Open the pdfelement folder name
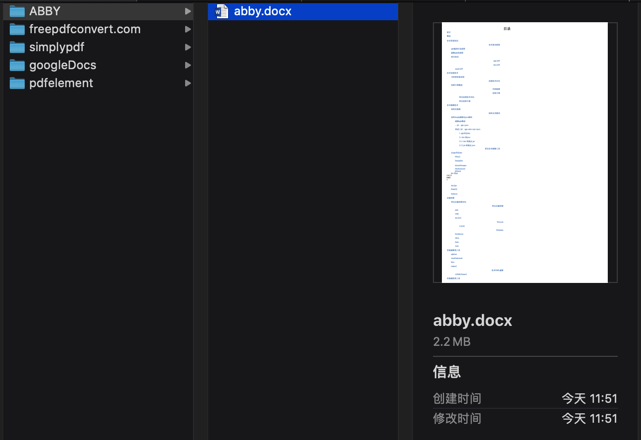The image size is (641, 440). 61,83
